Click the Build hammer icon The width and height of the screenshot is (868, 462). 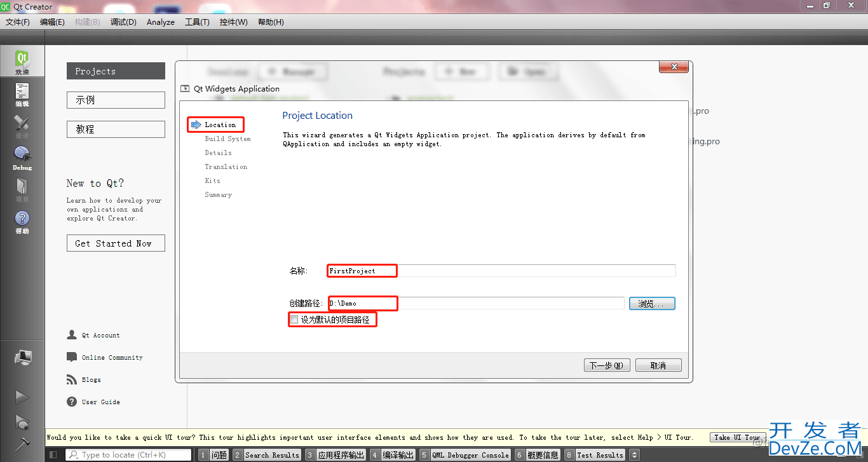22,444
